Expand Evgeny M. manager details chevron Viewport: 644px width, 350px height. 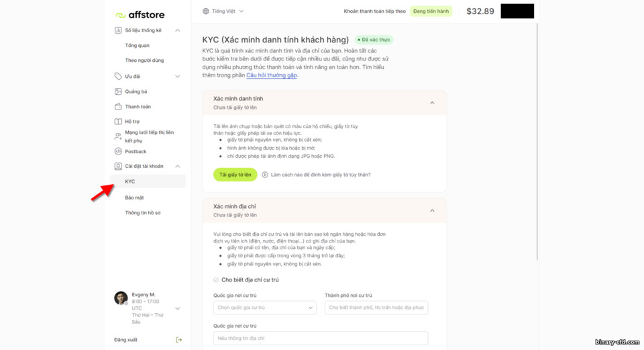pyautogui.click(x=177, y=308)
